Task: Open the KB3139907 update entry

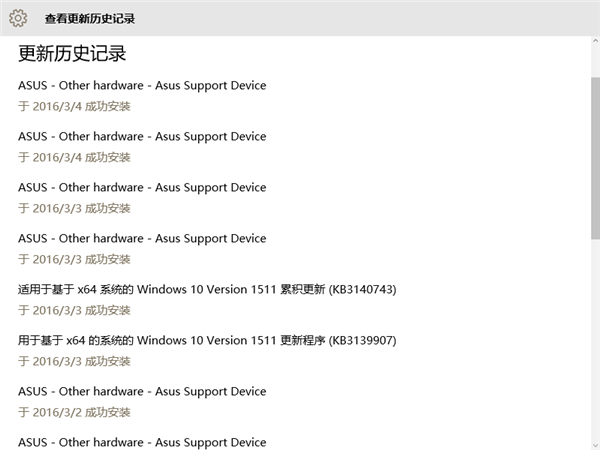Action: click(207, 340)
